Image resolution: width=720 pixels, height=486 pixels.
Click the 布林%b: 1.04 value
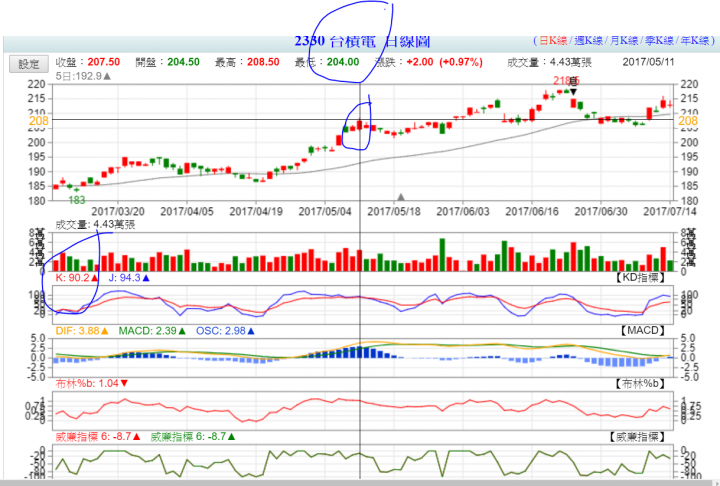click(92, 384)
